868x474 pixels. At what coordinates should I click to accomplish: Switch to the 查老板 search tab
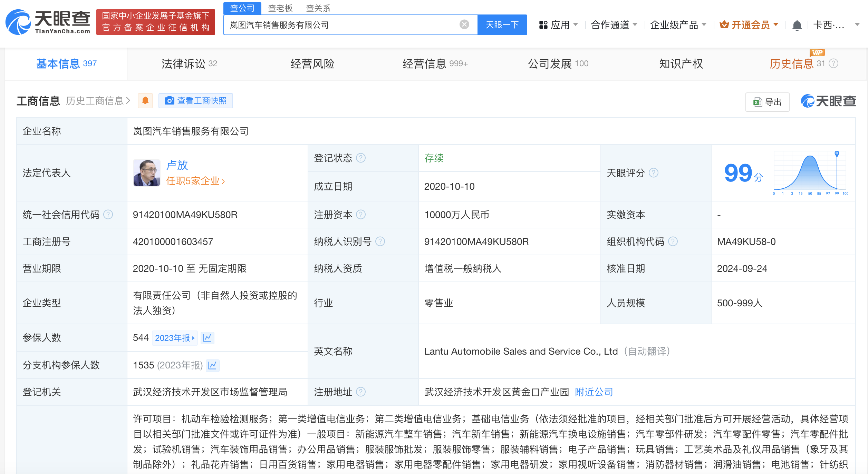coord(280,8)
